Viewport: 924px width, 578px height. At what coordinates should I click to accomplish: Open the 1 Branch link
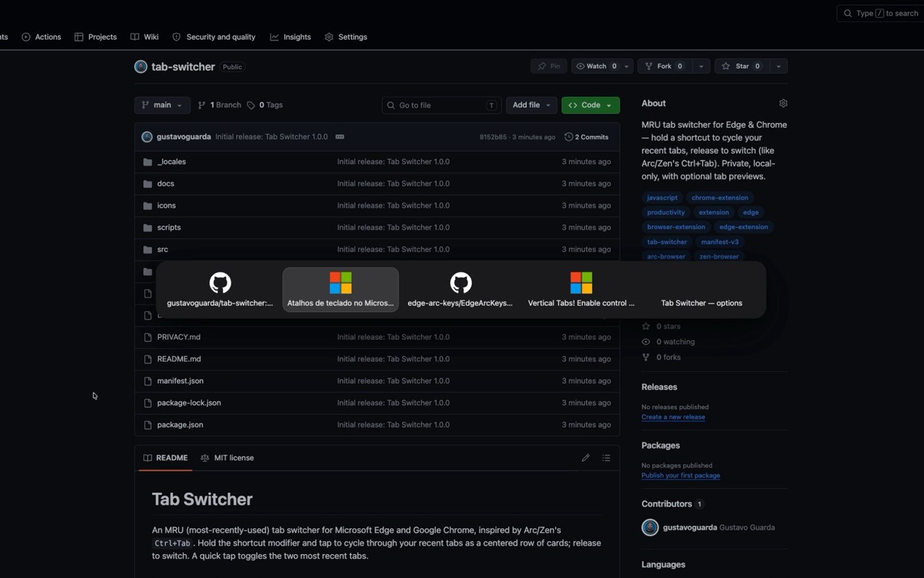point(219,105)
